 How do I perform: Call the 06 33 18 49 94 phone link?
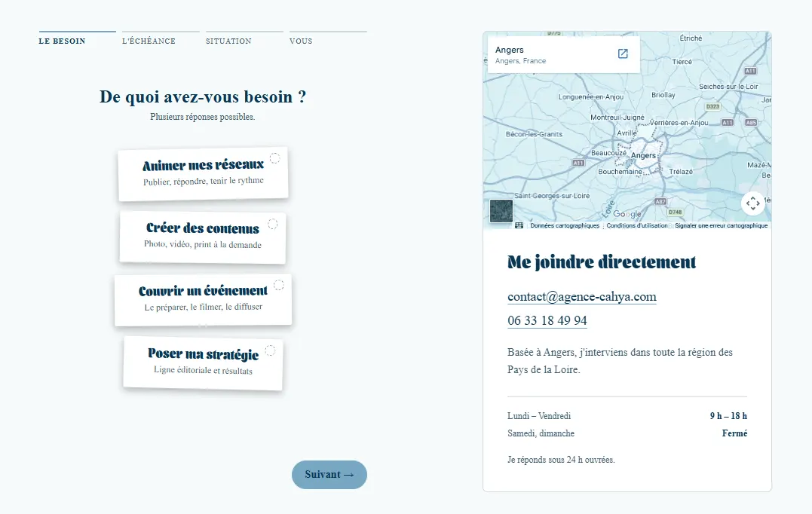tap(547, 320)
